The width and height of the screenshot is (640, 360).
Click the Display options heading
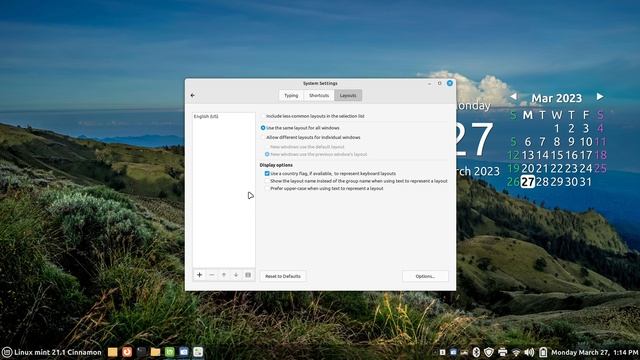tap(276, 165)
